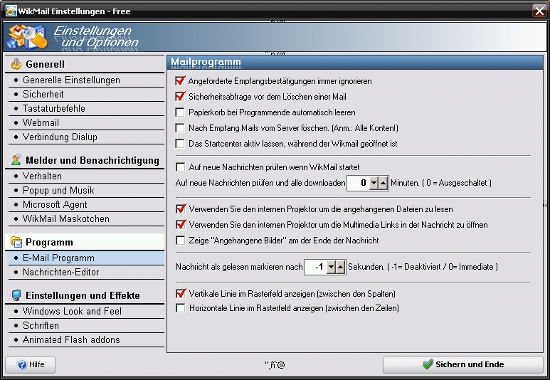Select Tastaturbefehle in the sidebar
550x380 pixels.
[x=86, y=108]
